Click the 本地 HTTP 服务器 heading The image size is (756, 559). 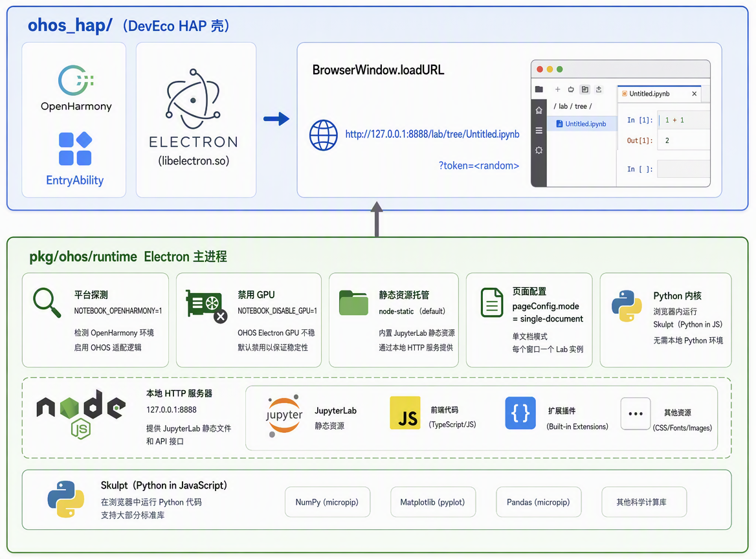tap(179, 394)
